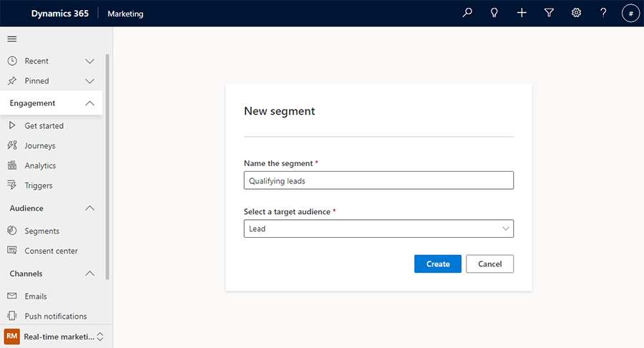Collapse the Audience group
Screen dimensions: 644x348
coord(89,208)
